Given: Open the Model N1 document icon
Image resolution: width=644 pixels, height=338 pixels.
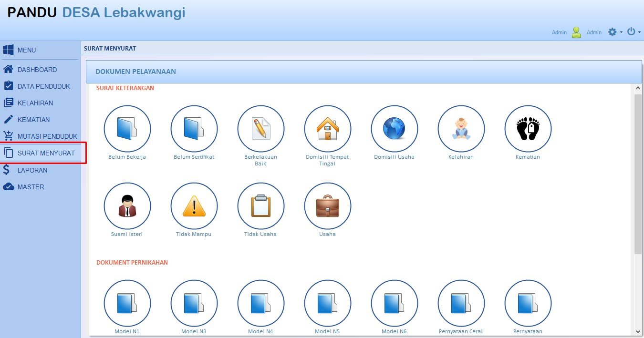Looking at the screenshot, I should 127,303.
